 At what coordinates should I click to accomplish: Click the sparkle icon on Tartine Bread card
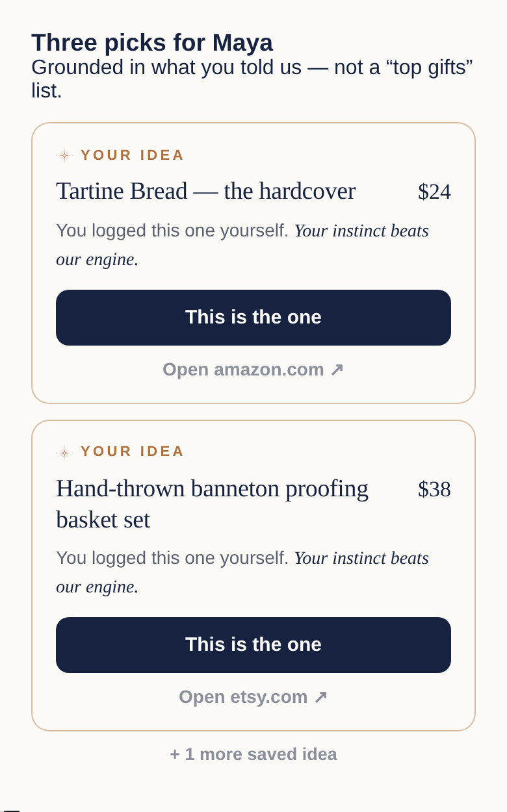64,155
